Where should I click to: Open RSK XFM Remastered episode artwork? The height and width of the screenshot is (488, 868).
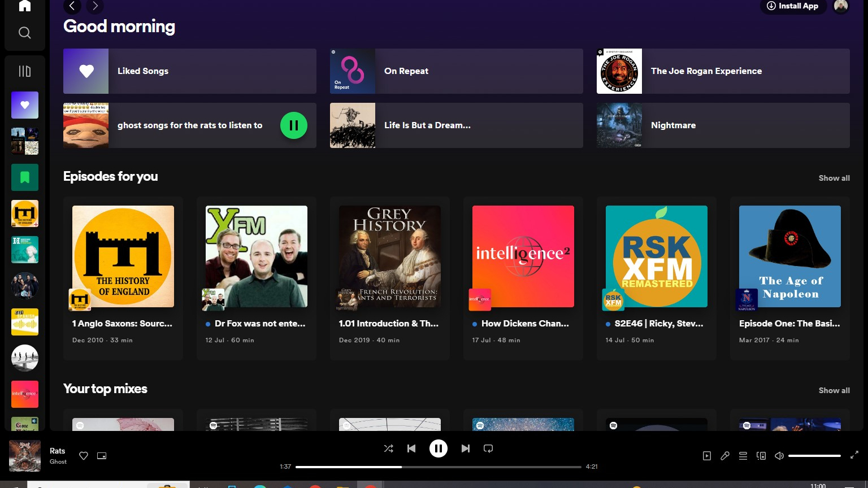pyautogui.click(x=657, y=256)
